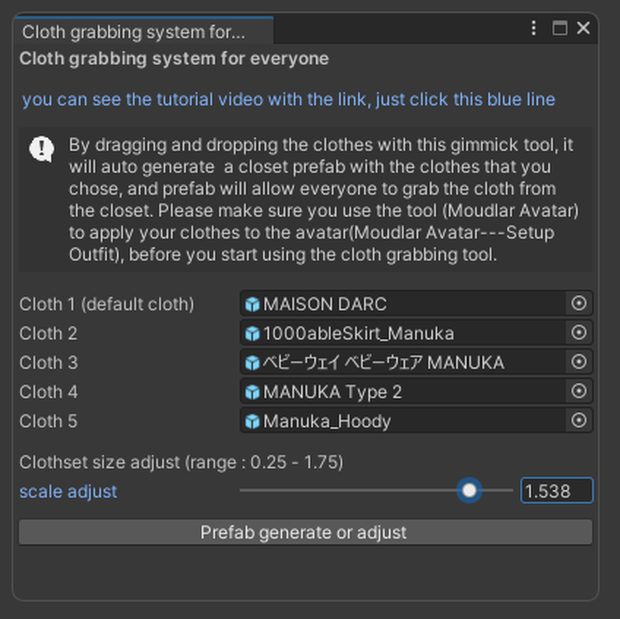Open the three-dot window options menu

(x=533, y=28)
